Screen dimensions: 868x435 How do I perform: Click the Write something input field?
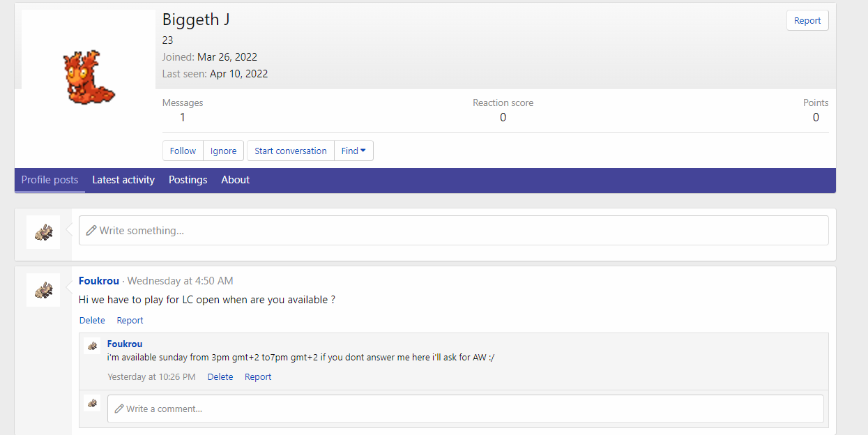click(x=453, y=230)
